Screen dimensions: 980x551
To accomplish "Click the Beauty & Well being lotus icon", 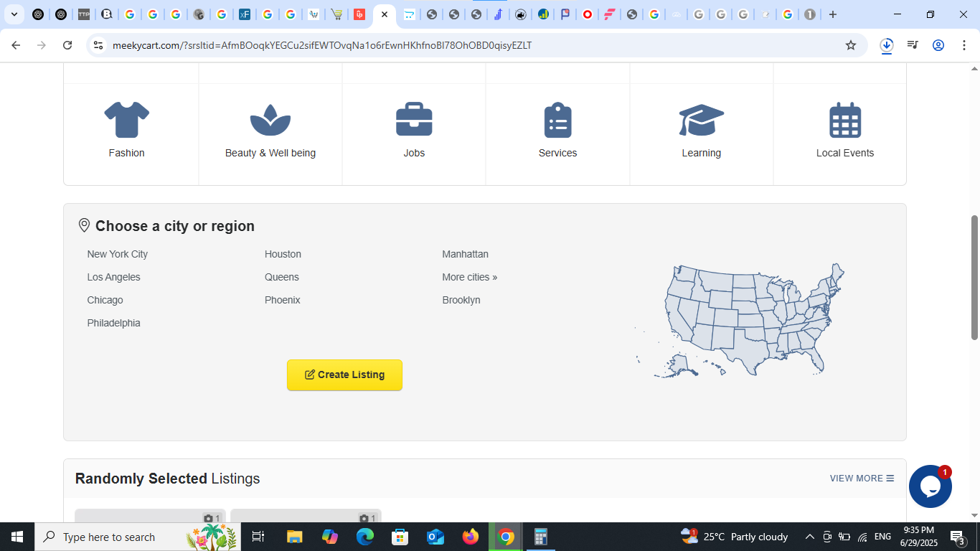I will click(x=270, y=120).
